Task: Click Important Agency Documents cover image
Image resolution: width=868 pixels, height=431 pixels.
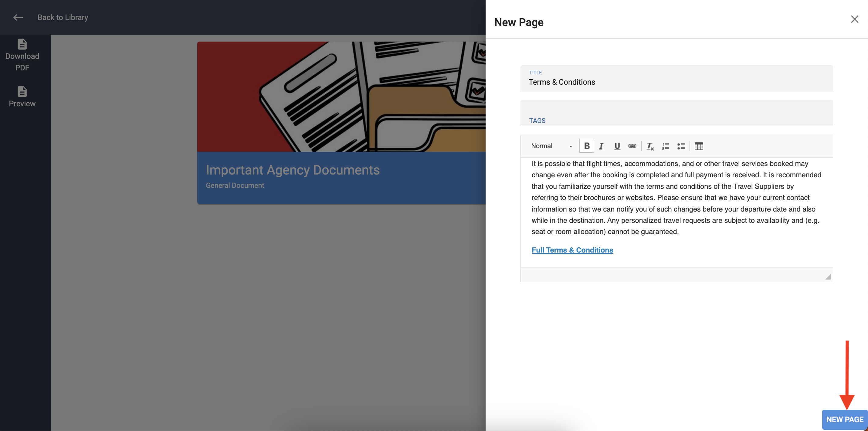Action: 341,97
